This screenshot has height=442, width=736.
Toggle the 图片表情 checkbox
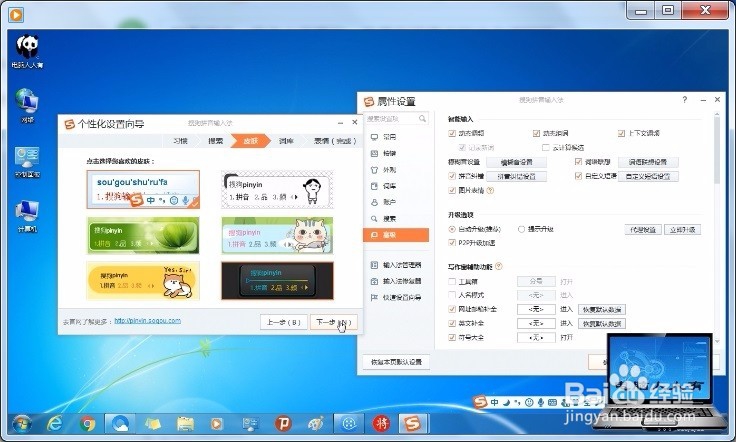point(452,191)
